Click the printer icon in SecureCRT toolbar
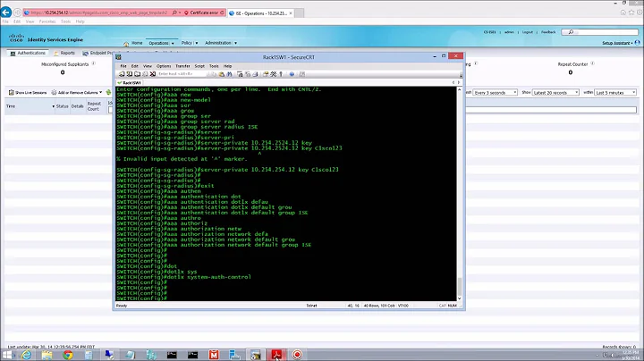The image size is (644, 361). coord(255,74)
